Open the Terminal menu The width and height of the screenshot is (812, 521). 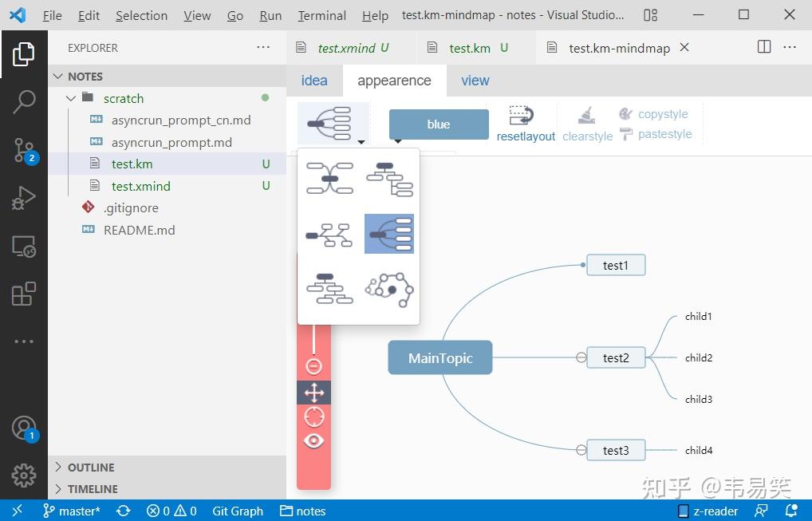click(x=321, y=15)
